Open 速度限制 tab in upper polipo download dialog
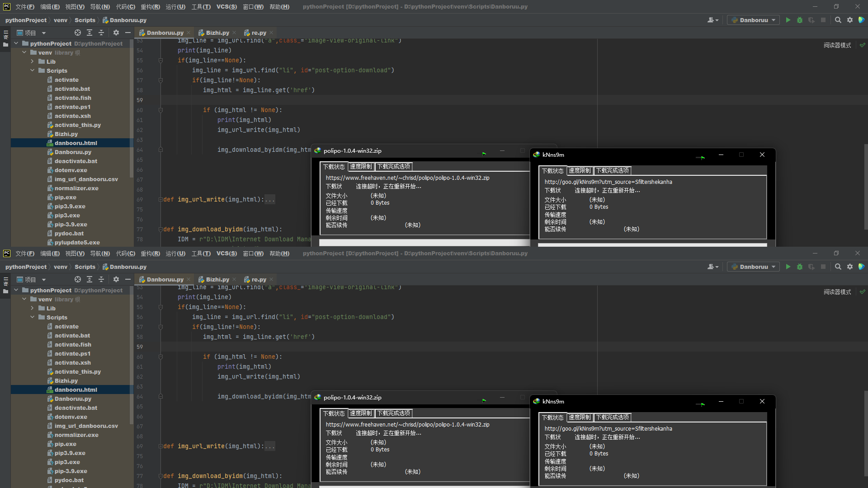Image resolution: width=868 pixels, height=488 pixels. pos(361,166)
